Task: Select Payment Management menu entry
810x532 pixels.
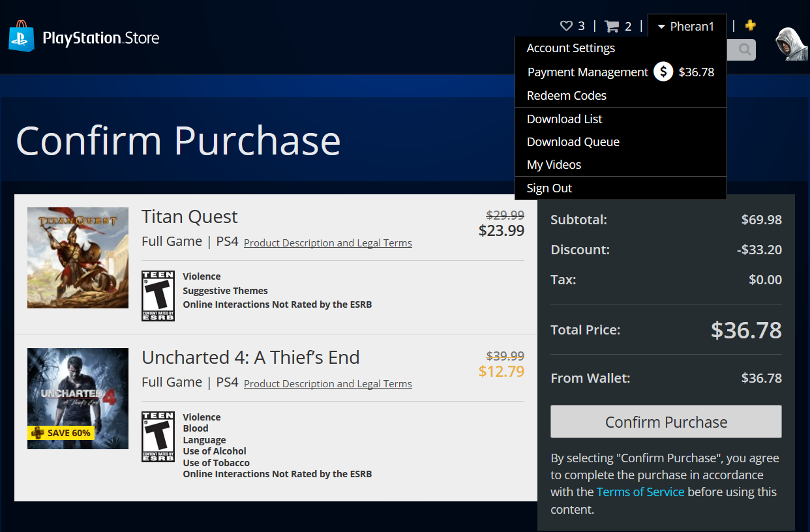Action: tap(588, 72)
